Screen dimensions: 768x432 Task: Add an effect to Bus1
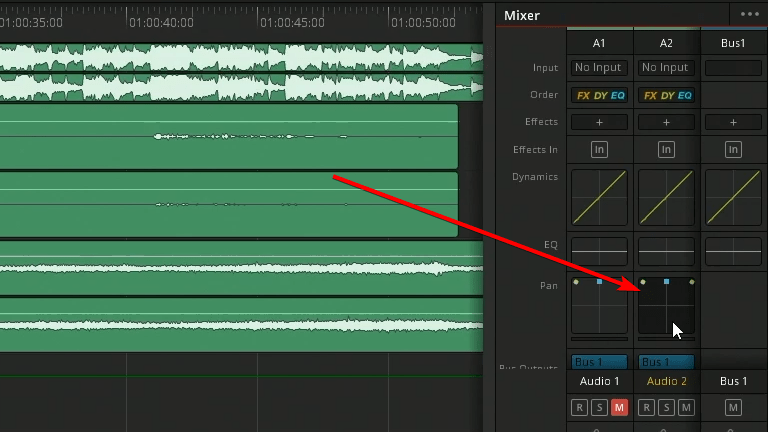pos(733,122)
